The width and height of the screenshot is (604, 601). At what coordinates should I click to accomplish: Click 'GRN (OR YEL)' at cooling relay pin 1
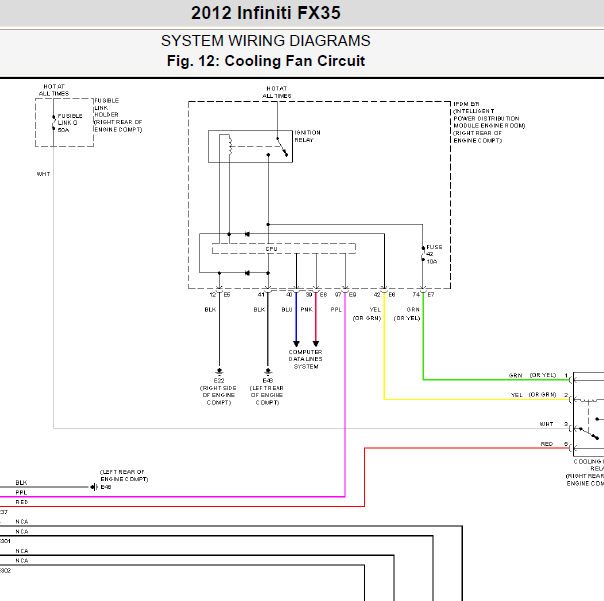point(533,375)
